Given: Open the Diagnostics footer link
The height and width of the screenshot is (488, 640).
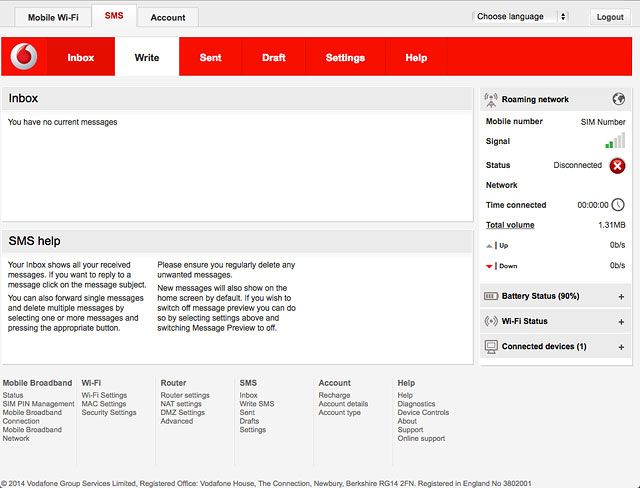Looking at the screenshot, I should 416,404.
